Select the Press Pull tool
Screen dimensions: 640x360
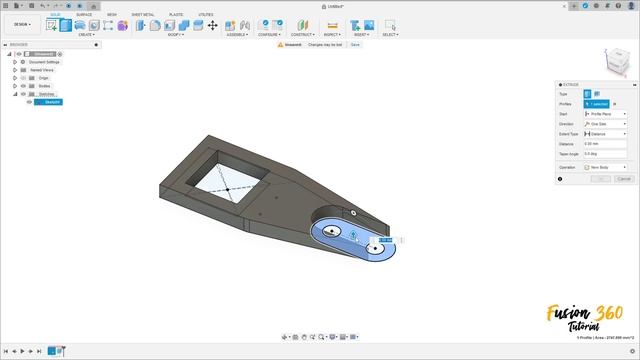141,25
